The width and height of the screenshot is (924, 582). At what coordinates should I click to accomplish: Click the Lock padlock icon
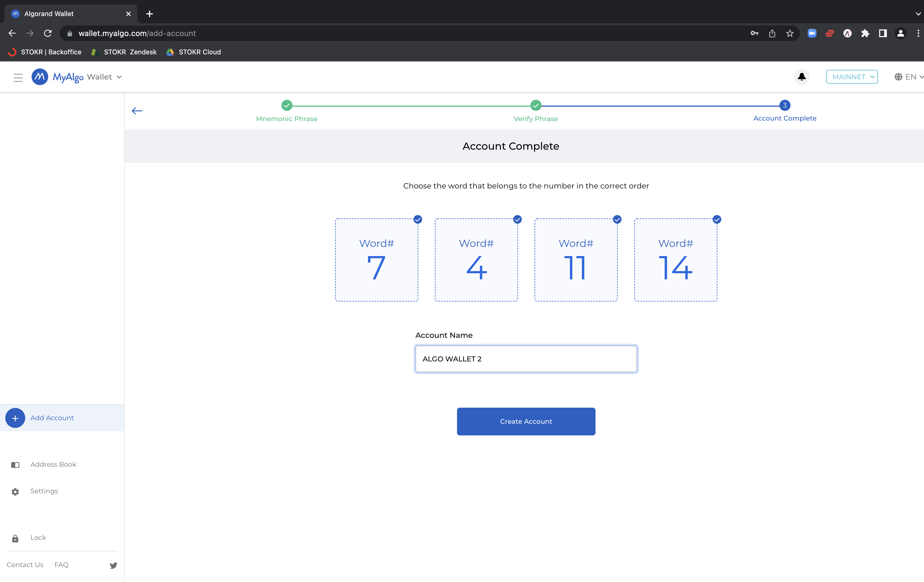click(x=15, y=538)
